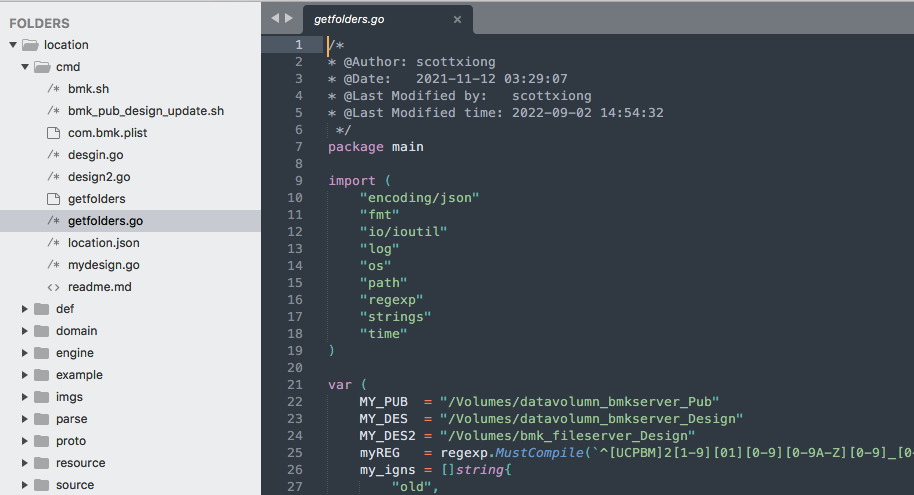The height and width of the screenshot is (495, 914).
Task: Click the cmd folder icon
Action: [42, 67]
